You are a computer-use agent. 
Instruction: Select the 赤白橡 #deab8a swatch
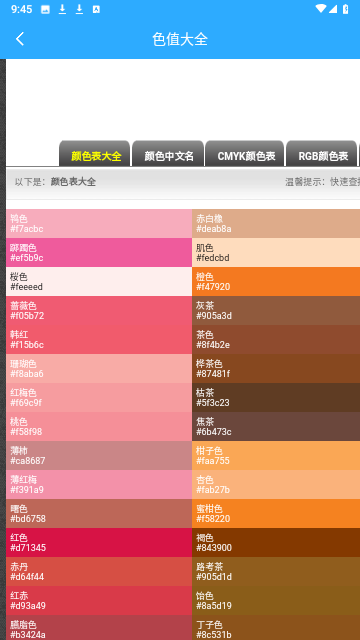click(x=276, y=224)
